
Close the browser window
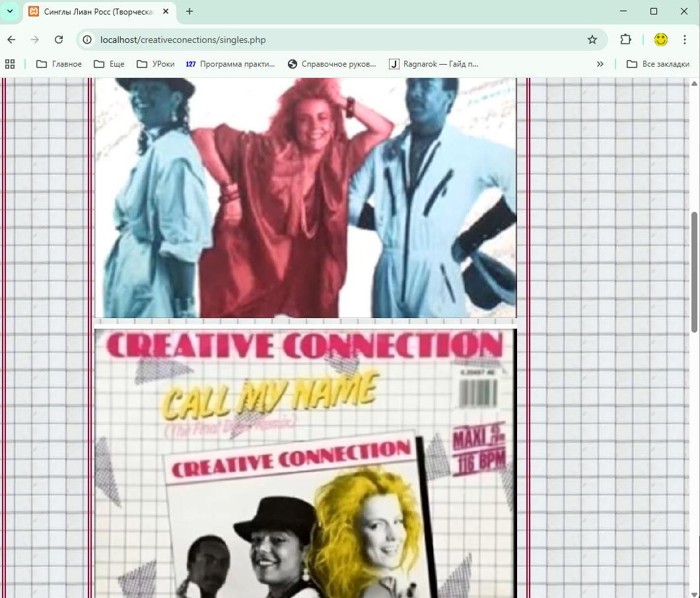pos(684,12)
